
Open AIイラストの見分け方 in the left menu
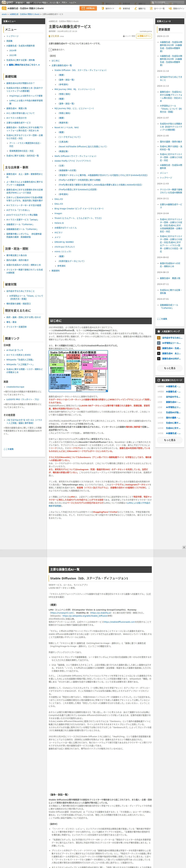click(x=16, y=118)
